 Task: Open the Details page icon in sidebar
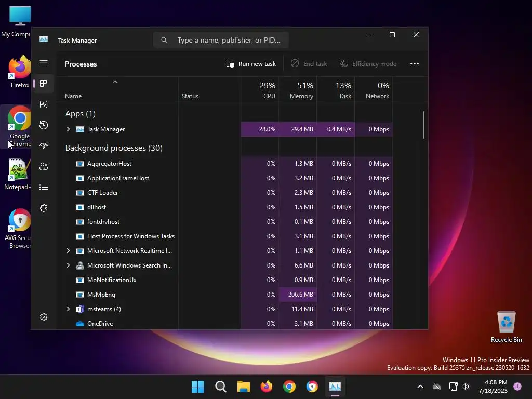click(44, 187)
